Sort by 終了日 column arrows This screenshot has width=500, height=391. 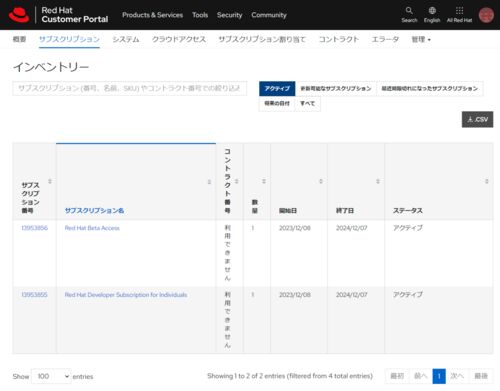(x=378, y=181)
